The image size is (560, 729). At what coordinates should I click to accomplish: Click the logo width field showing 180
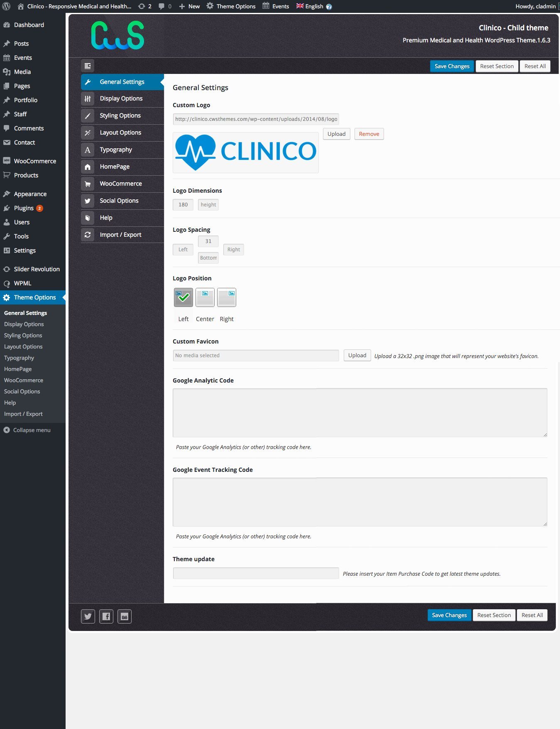coord(183,204)
